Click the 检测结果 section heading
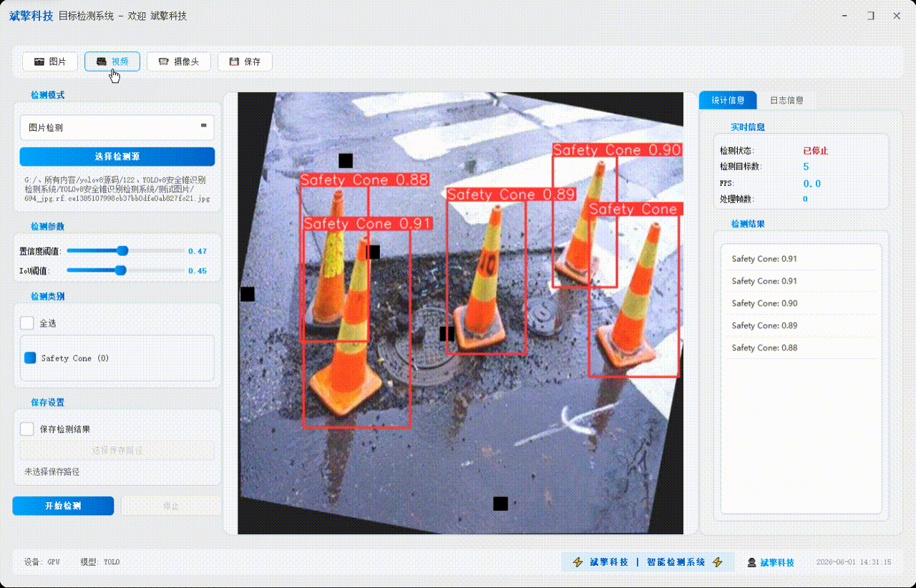Image resolution: width=916 pixels, height=588 pixels. [x=748, y=224]
